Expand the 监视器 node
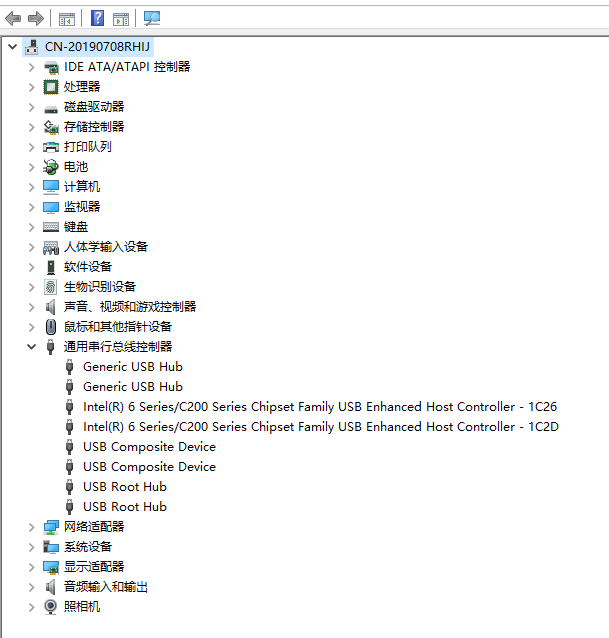The image size is (609, 638). [x=32, y=207]
